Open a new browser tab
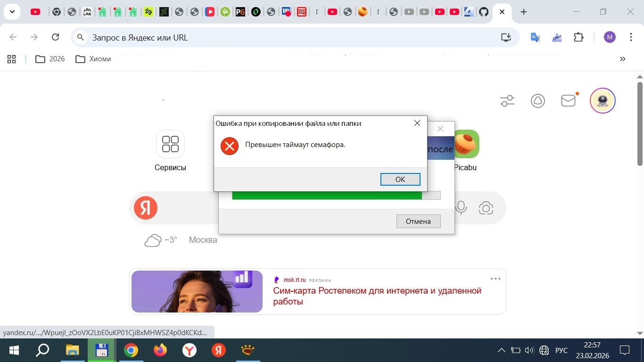 pyautogui.click(x=523, y=12)
